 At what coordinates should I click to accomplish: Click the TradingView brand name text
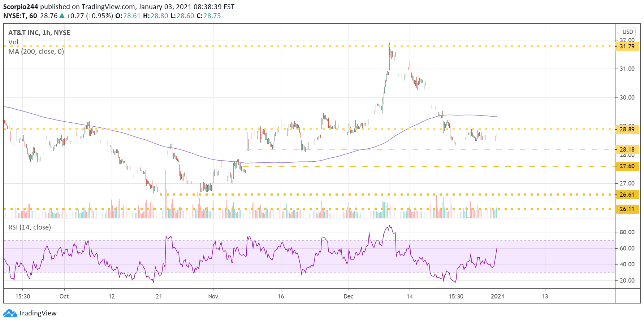point(38,313)
